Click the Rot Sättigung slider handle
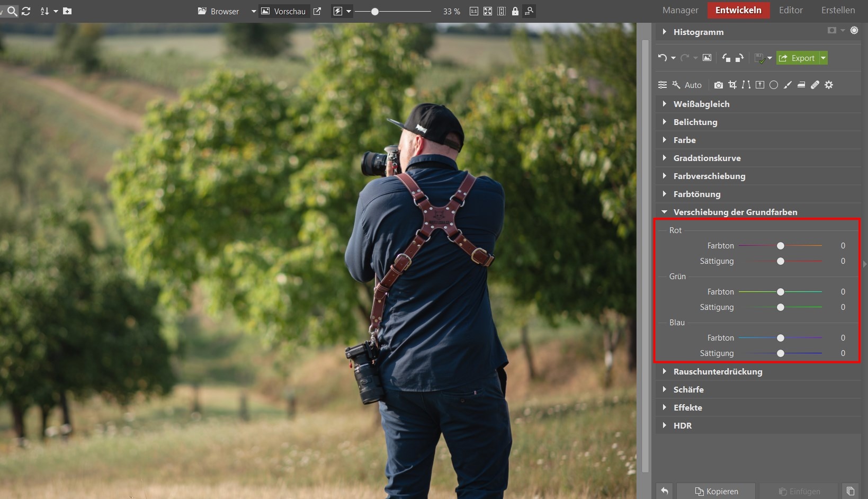 [781, 261]
